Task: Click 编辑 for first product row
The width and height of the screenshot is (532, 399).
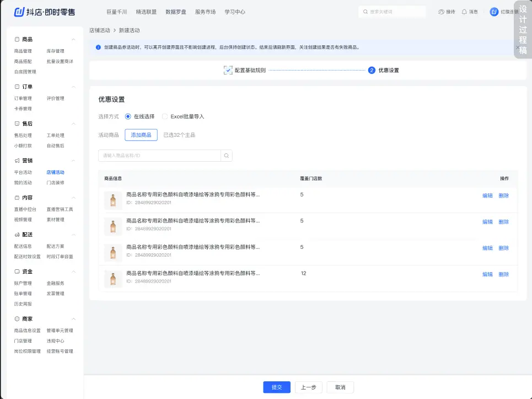Action: [x=487, y=195]
